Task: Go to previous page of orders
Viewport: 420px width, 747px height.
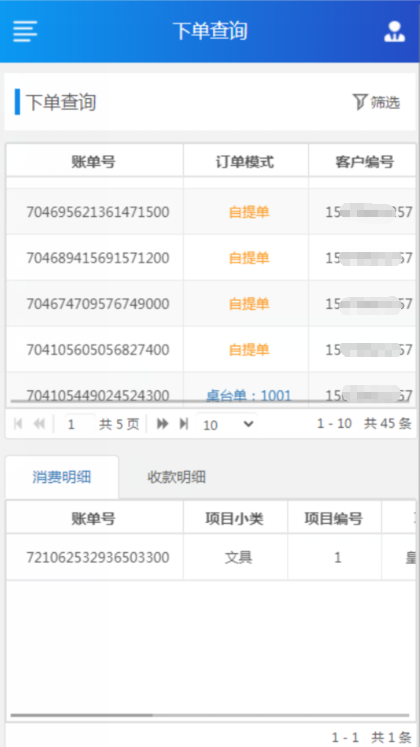Action: tap(39, 424)
